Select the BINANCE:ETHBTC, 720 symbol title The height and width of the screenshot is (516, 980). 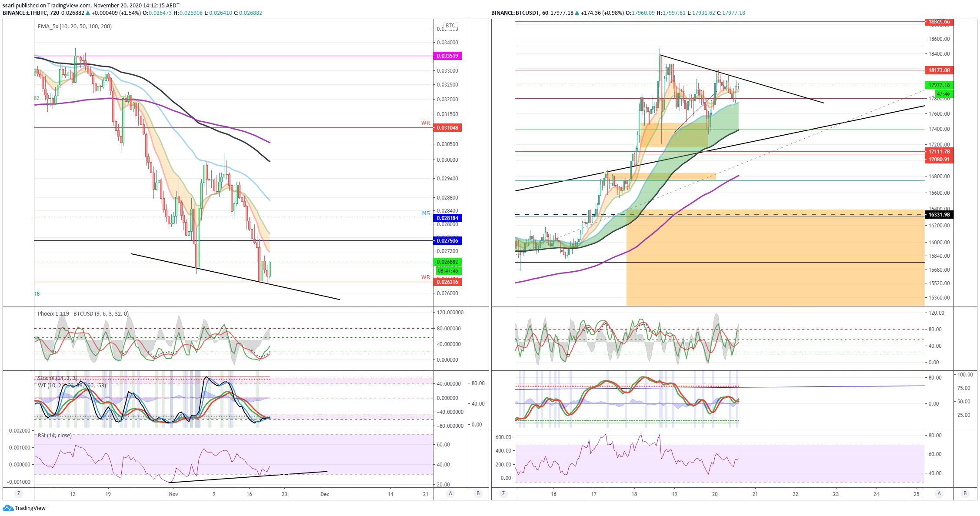[31, 13]
